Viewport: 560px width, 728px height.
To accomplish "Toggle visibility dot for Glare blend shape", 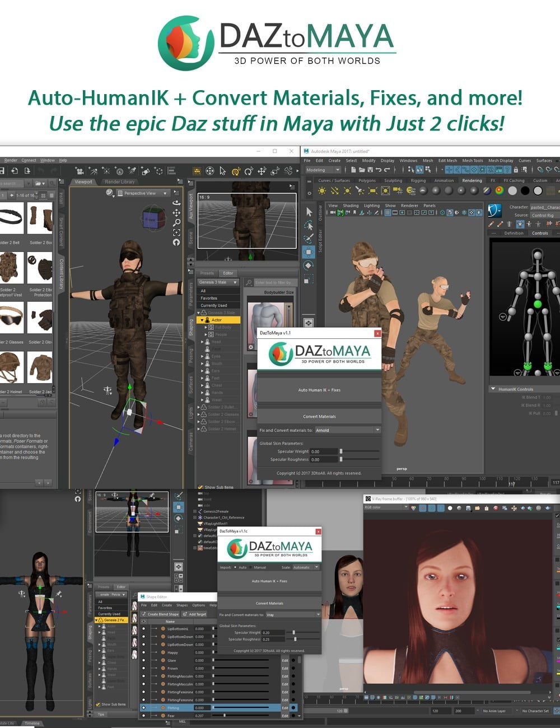I will point(143,660).
